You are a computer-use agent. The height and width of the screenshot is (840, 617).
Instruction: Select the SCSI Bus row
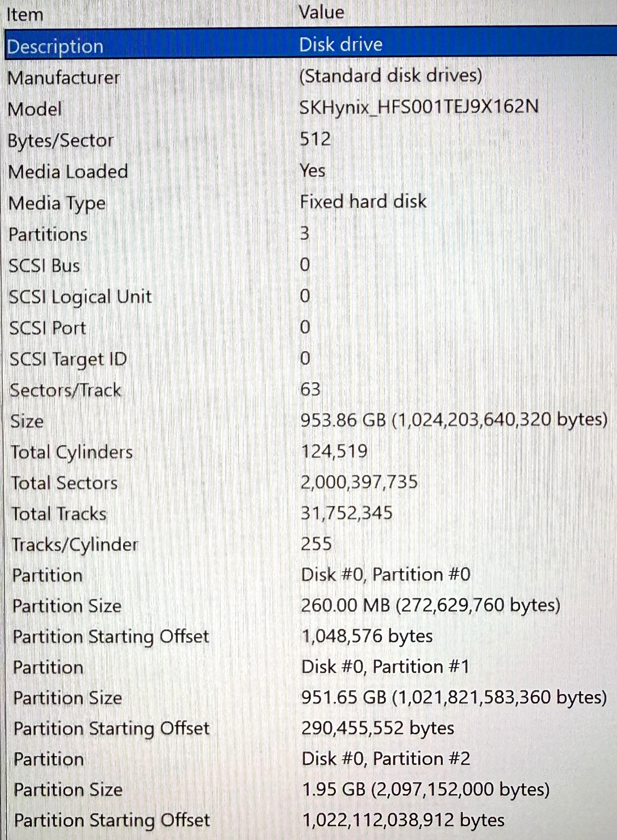(311, 265)
